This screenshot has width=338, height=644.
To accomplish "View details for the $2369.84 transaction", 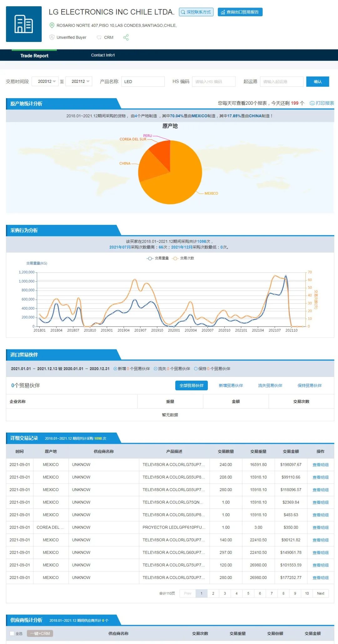I will (320, 502).
